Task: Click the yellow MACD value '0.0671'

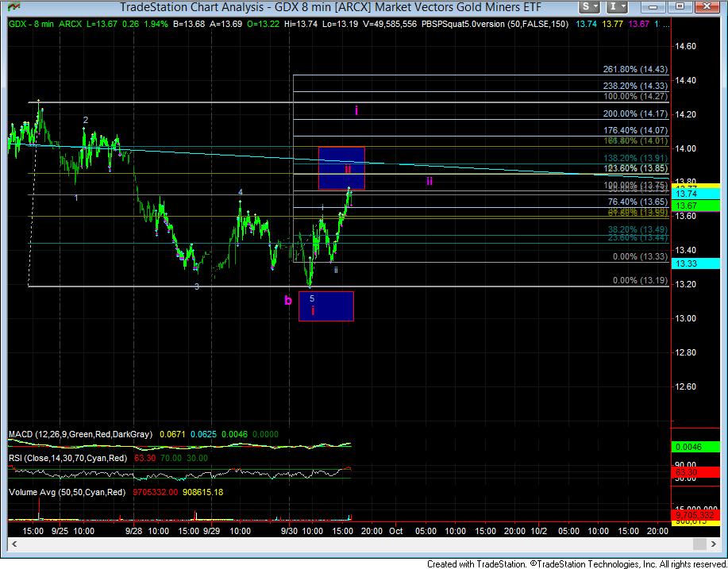Action: (172, 434)
